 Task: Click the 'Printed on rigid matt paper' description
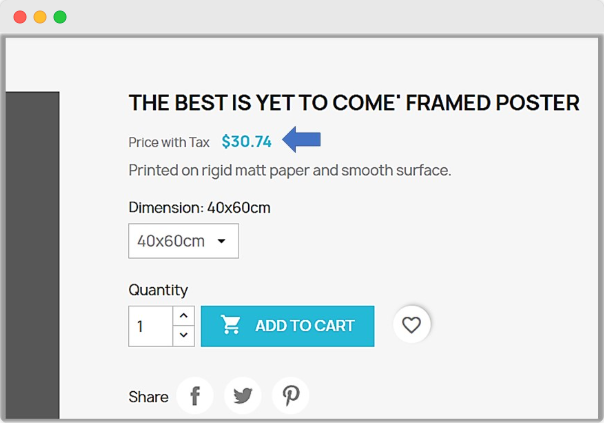coord(290,170)
